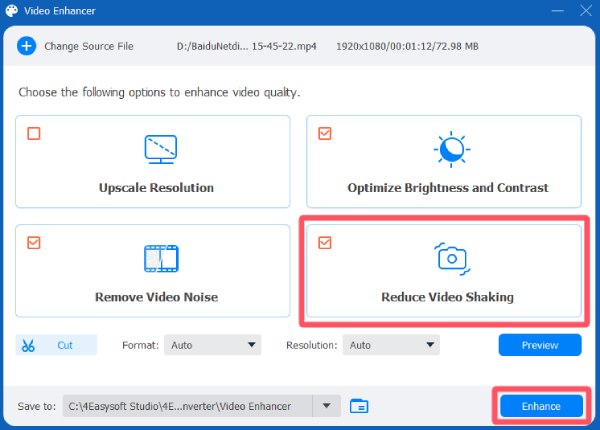Minimize the Video Enhancer window
The height and width of the screenshot is (430, 600).
(558, 11)
